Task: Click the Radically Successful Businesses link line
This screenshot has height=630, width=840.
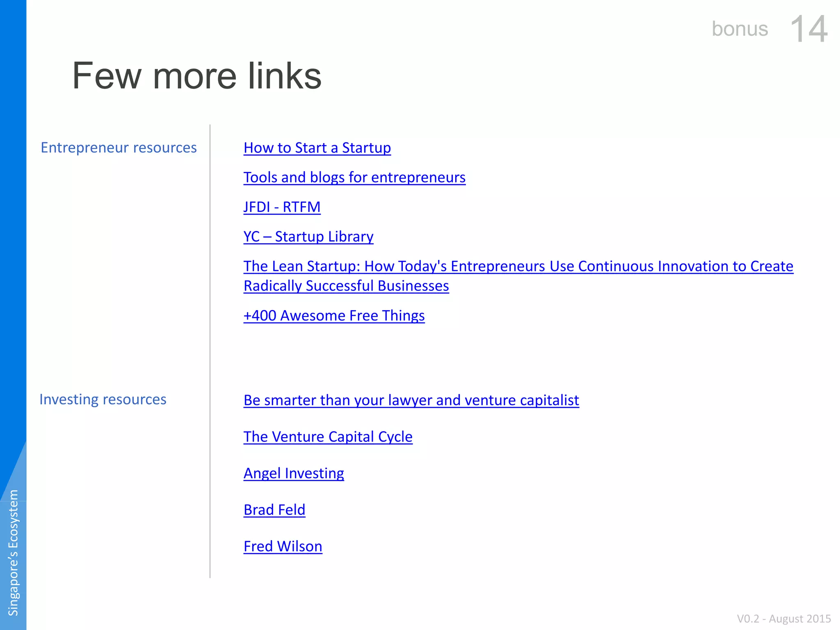Action: click(x=346, y=286)
